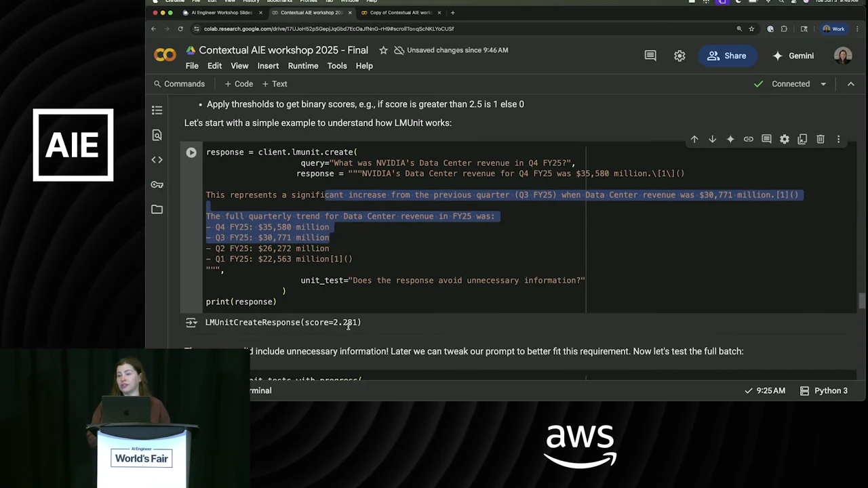Click the Colab logo
This screenshot has height=488, width=868.
click(165, 56)
